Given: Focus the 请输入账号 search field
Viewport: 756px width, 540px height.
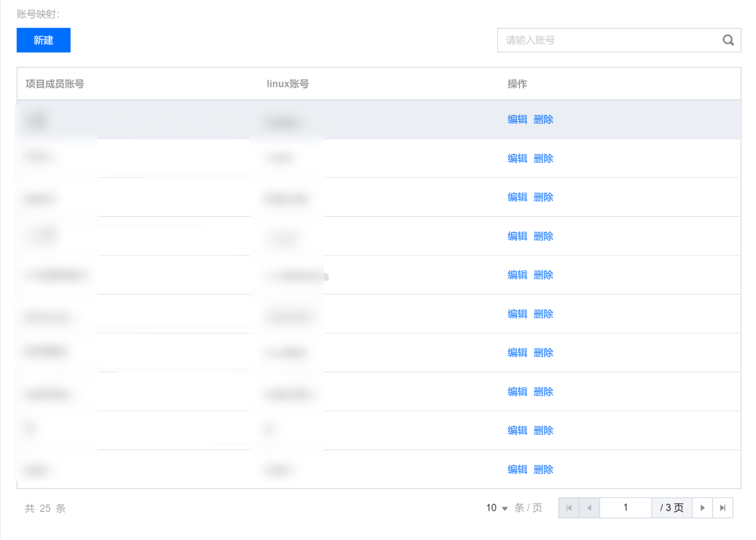Looking at the screenshot, I should [x=619, y=40].
